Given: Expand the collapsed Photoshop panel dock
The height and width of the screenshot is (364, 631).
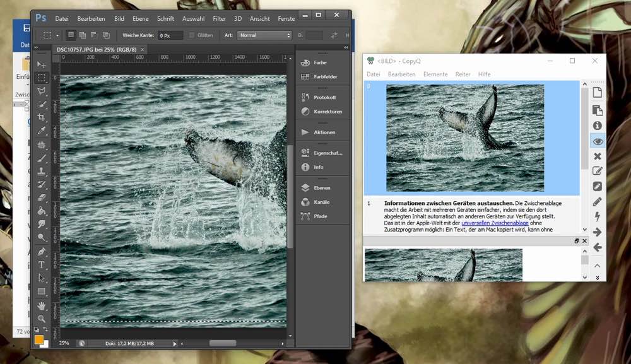Looking at the screenshot, I should pos(346,47).
